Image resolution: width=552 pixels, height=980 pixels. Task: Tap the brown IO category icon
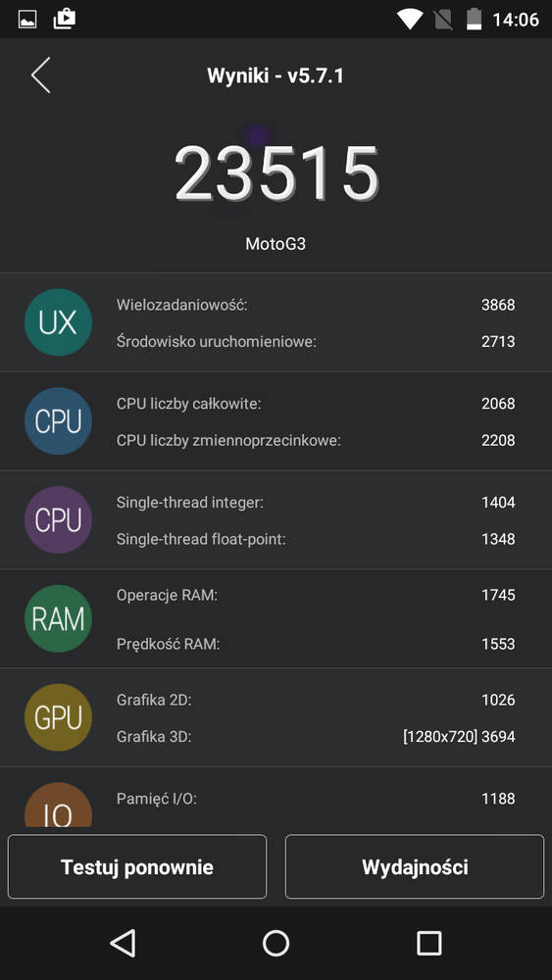58,805
